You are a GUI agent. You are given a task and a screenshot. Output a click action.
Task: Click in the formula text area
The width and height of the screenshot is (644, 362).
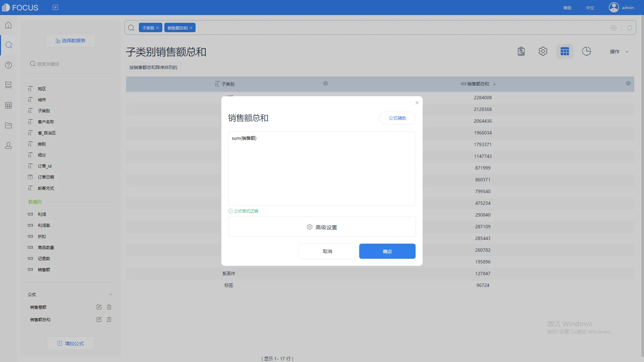322,169
